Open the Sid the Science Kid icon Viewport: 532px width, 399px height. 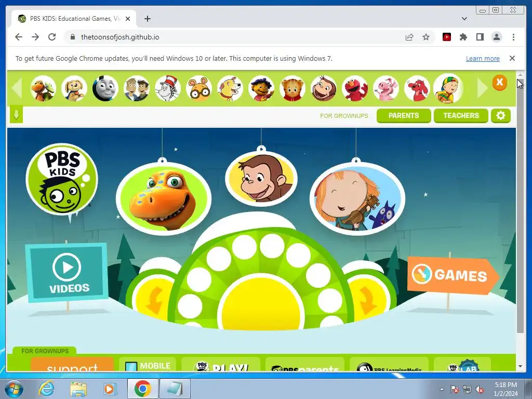pos(261,88)
